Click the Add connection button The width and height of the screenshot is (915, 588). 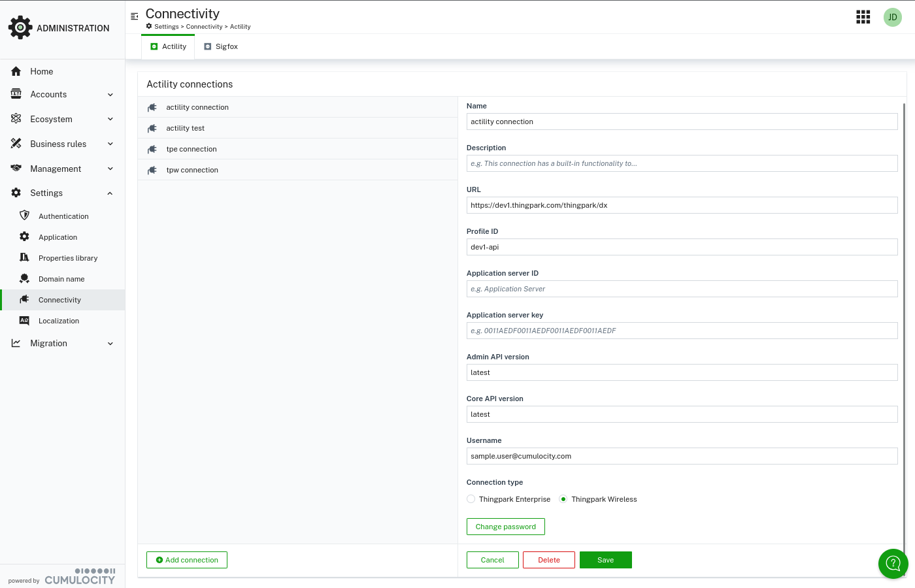click(x=186, y=560)
